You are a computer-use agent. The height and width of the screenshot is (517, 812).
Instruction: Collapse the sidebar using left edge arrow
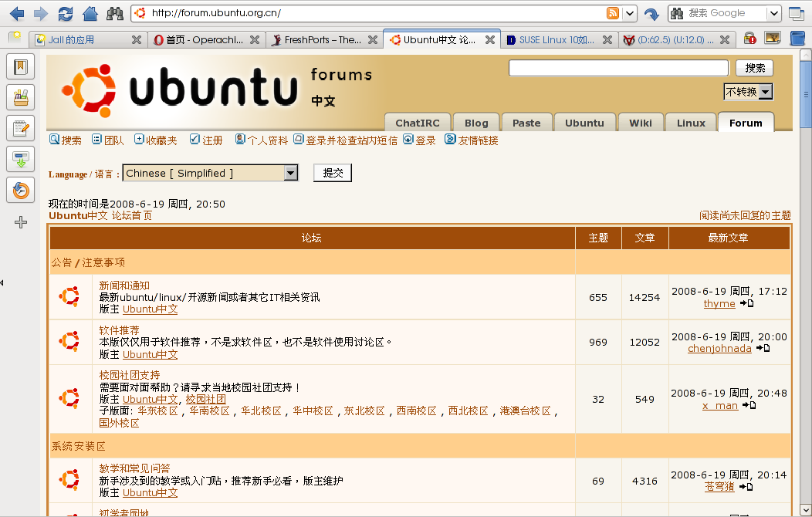coord(2,282)
